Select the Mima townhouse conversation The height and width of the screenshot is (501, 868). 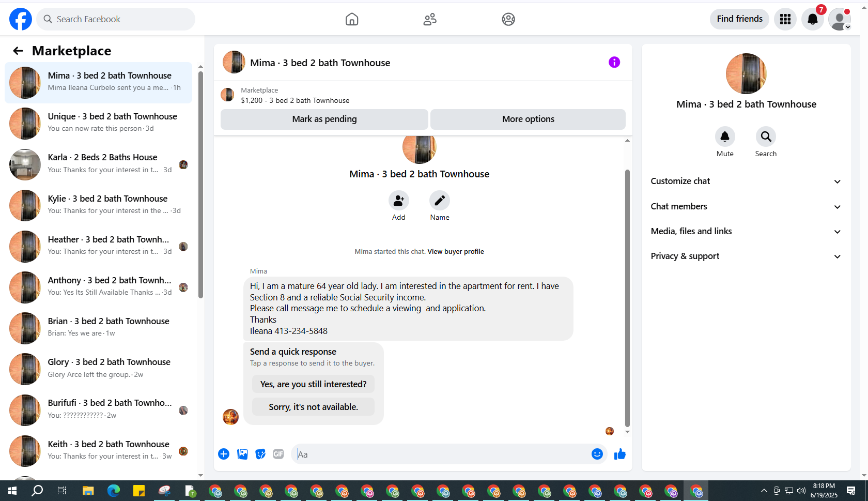tap(98, 83)
